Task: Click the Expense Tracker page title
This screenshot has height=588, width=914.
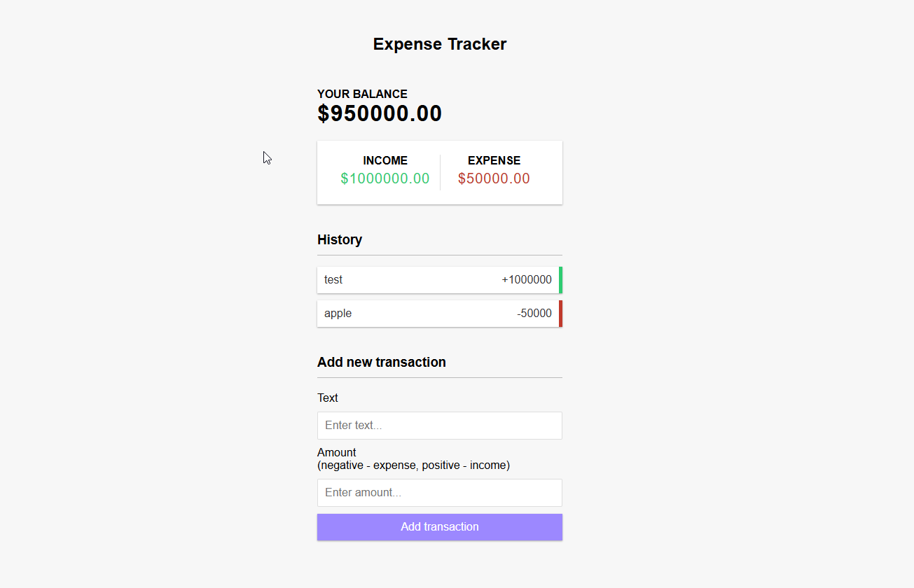Action: click(x=439, y=44)
